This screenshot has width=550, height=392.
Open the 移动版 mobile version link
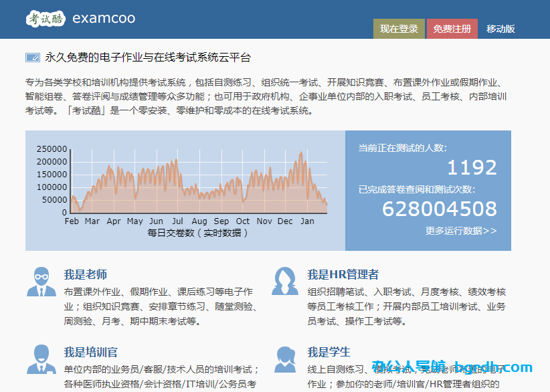click(500, 29)
